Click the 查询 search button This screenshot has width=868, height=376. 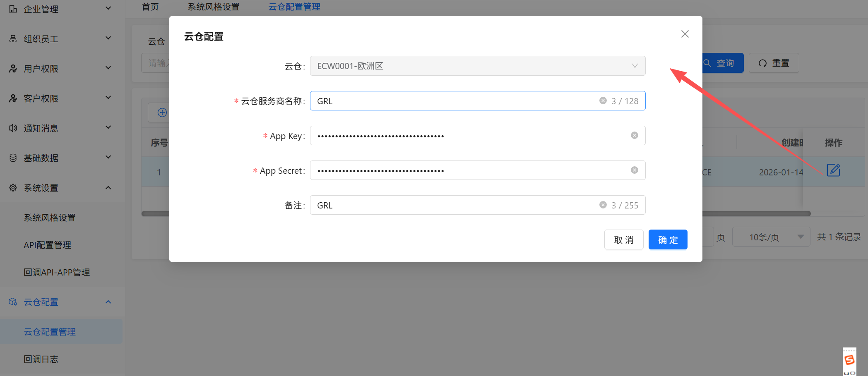click(722, 63)
